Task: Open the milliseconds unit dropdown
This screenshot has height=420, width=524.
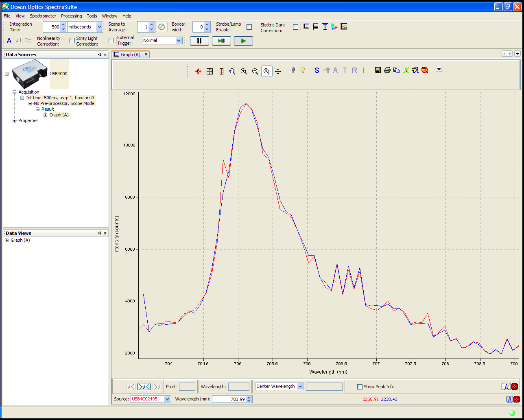Action: (100, 27)
